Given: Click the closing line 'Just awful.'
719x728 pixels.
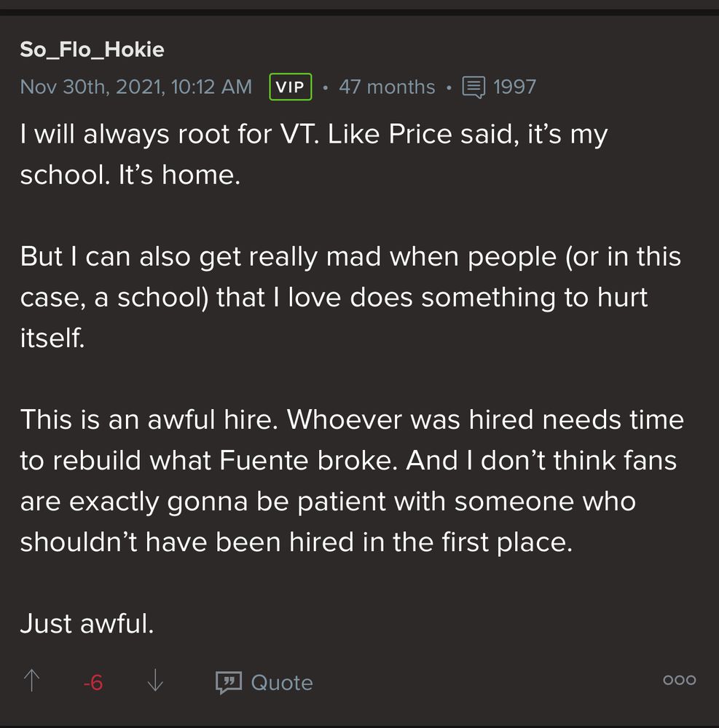Looking at the screenshot, I should click(x=87, y=623).
